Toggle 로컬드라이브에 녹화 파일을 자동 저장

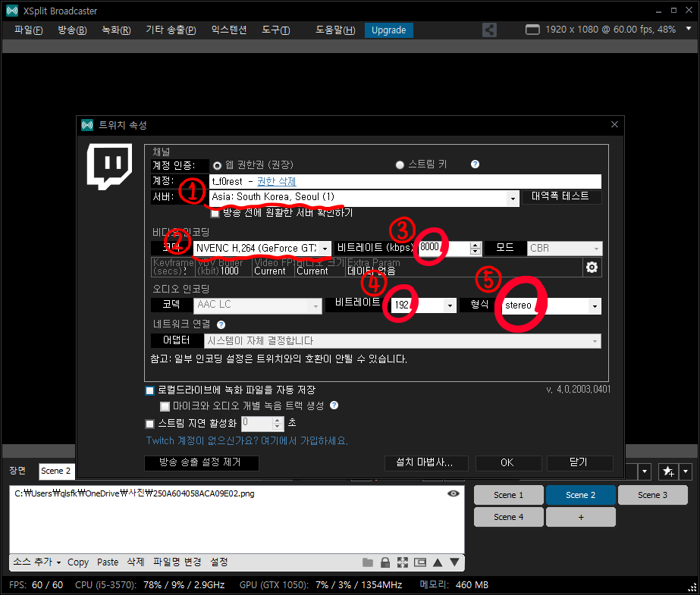coord(150,390)
